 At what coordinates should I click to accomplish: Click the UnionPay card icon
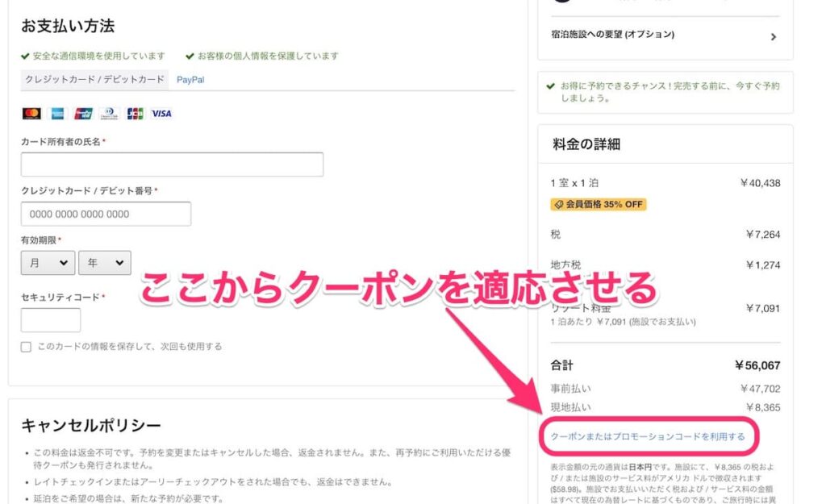click(83, 114)
